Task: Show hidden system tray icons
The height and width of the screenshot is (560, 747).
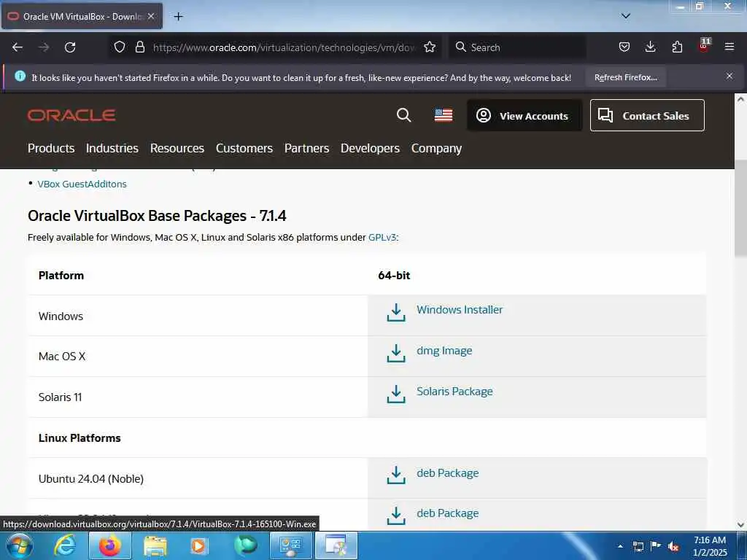Action: point(620,546)
